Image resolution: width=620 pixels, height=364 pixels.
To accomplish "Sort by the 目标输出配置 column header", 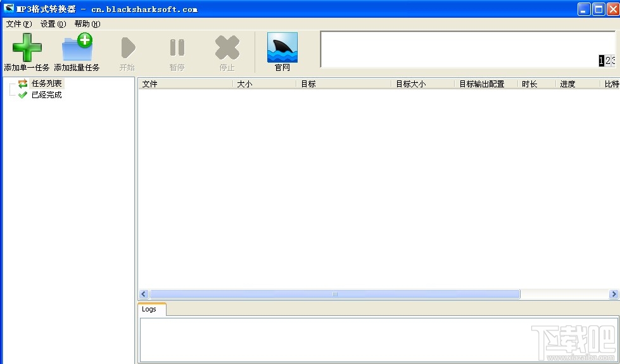I will [486, 84].
